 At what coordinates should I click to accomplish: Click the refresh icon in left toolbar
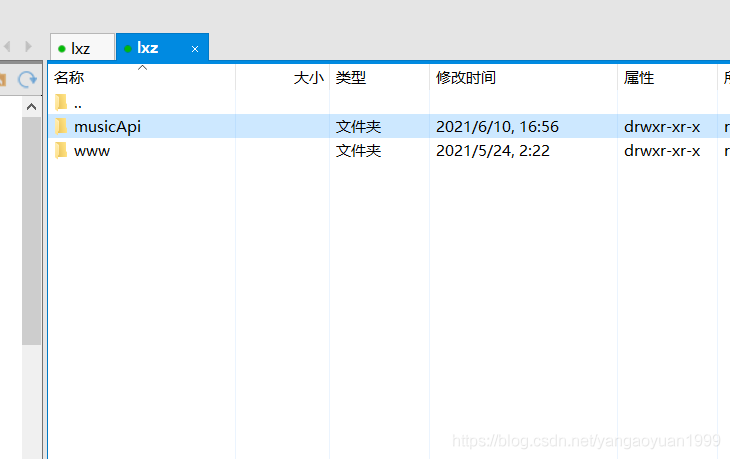tap(27, 80)
